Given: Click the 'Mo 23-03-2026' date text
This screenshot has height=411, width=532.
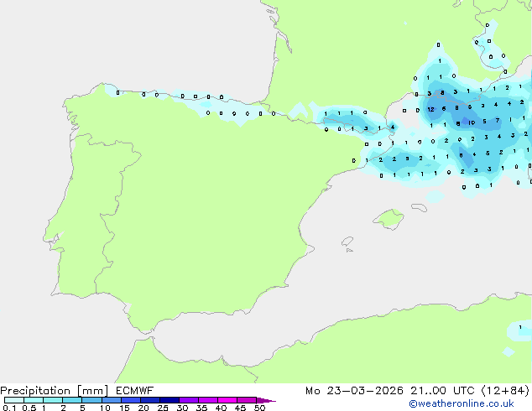Looking at the screenshot, I should pos(355,391).
